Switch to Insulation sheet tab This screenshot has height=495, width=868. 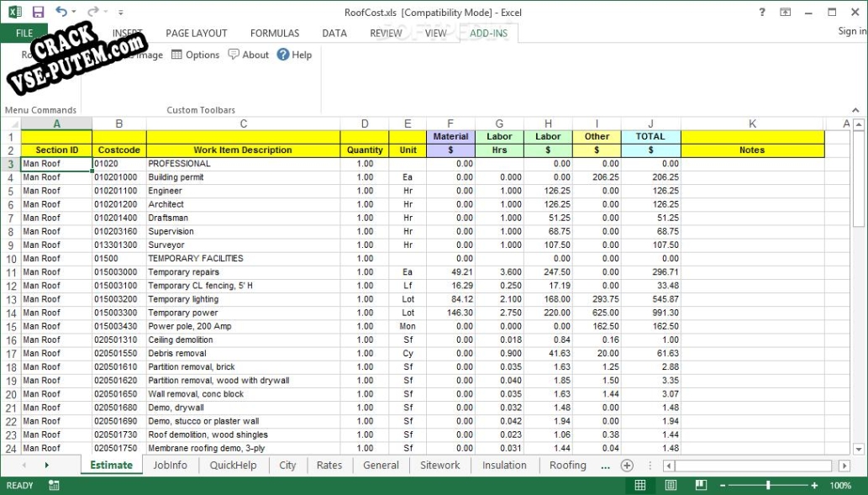(x=504, y=465)
